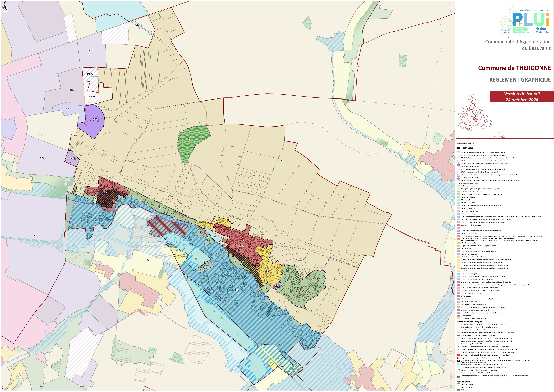Image resolution: width=554 pixels, height=392 pixels.
Task: Click the 'Limite de parcelle' outline symbol
Action: point(458,387)
